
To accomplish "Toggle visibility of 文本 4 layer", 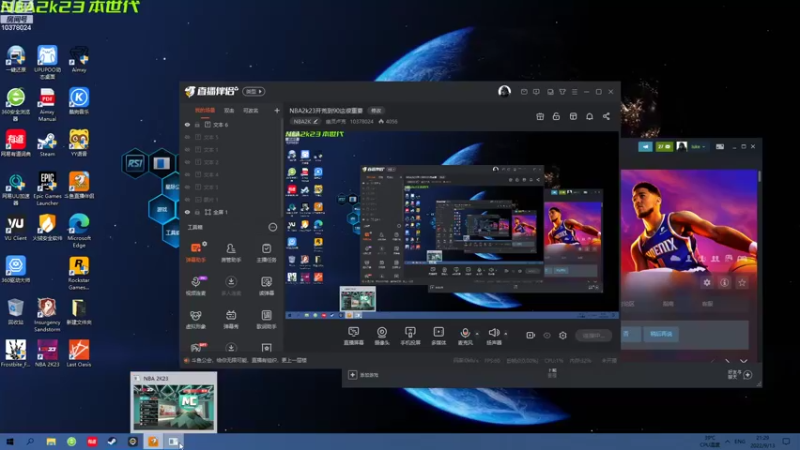I will coord(187,174).
